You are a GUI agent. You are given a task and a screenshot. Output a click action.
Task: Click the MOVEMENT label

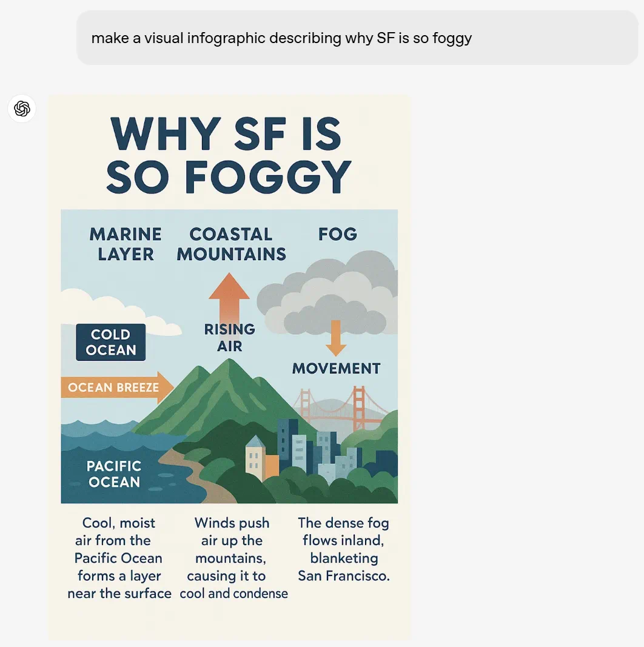[x=336, y=368]
